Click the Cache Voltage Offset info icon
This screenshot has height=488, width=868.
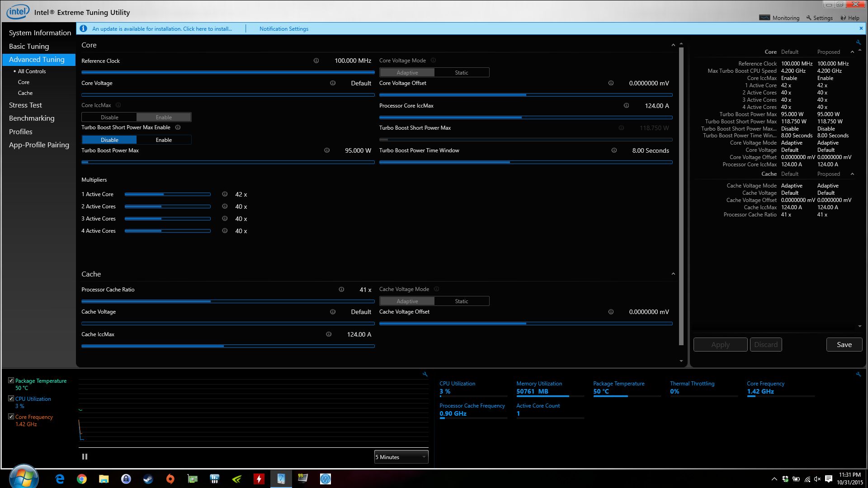611,312
